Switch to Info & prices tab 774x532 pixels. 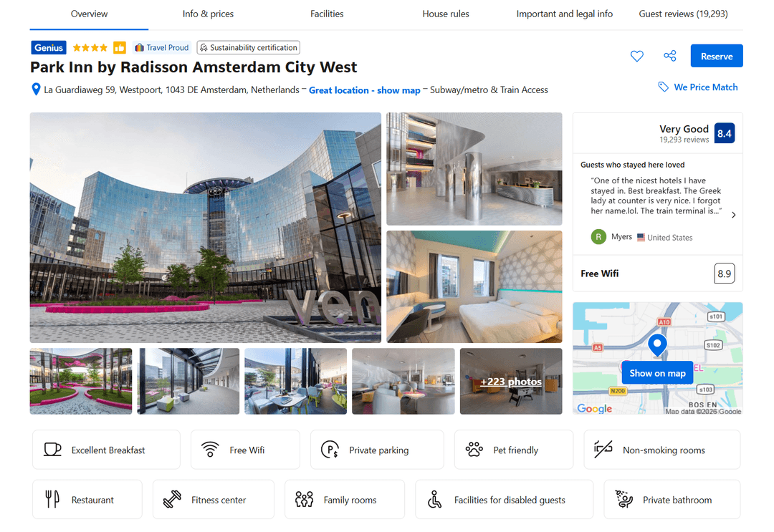pyautogui.click(x=208, y=14)
